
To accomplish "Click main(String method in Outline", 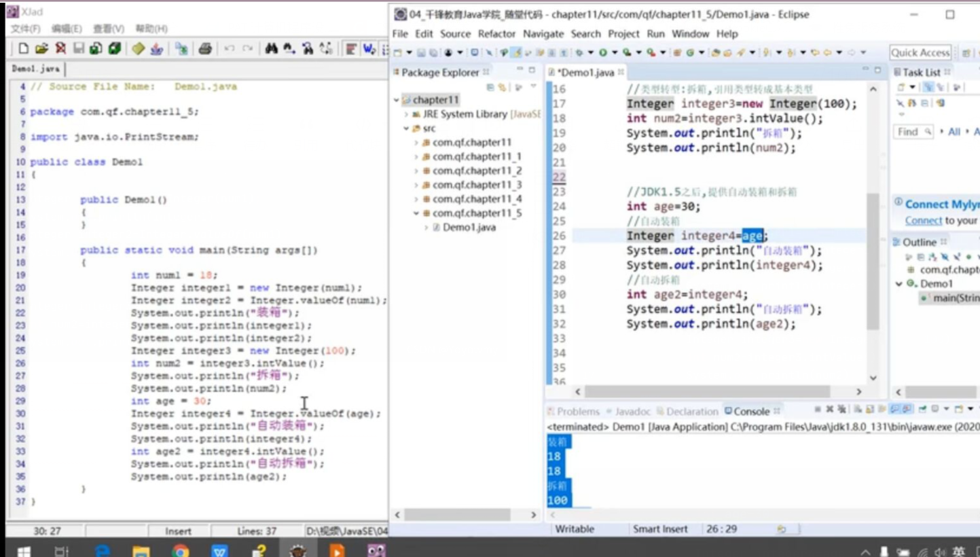I will coord(956,298).
